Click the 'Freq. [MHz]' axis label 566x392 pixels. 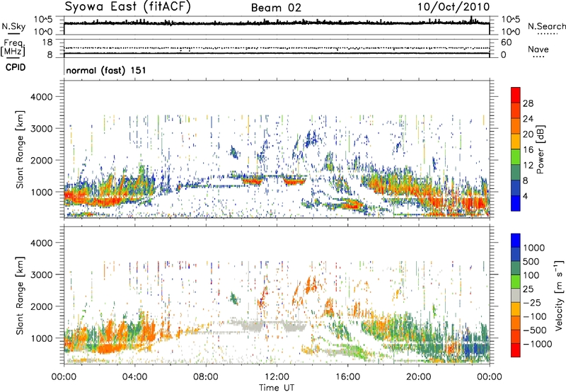coord(13,47)
